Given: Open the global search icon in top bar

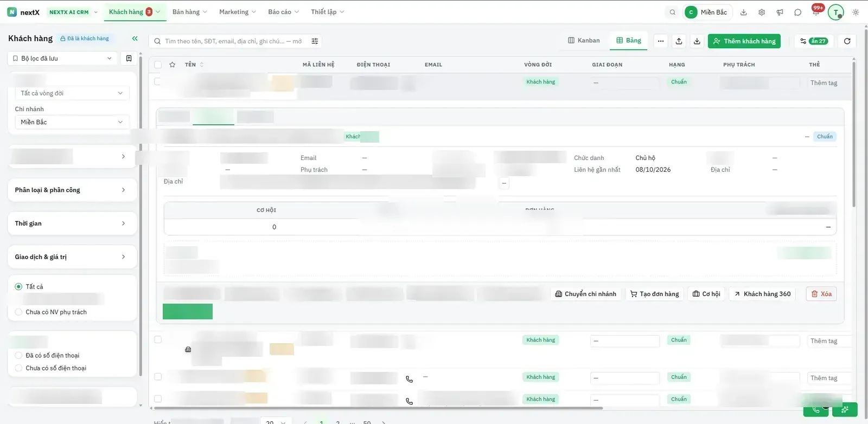Looking at the screenshot, I should tap(672, 12).
